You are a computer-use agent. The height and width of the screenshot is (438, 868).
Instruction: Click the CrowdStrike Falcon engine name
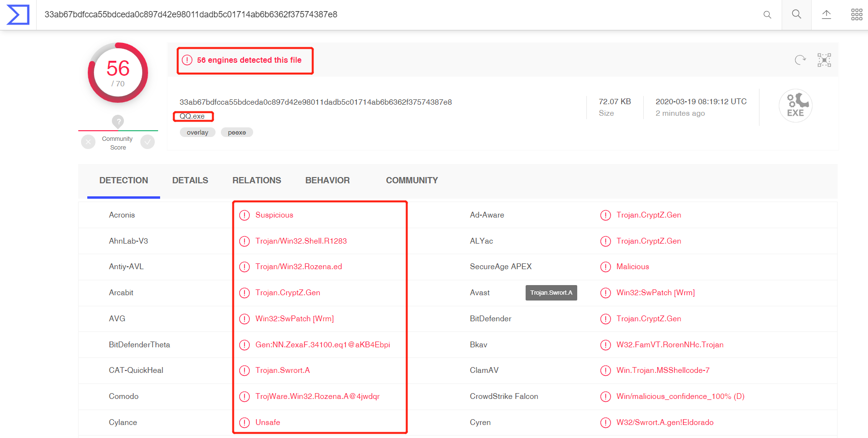[x=504, y=397]
